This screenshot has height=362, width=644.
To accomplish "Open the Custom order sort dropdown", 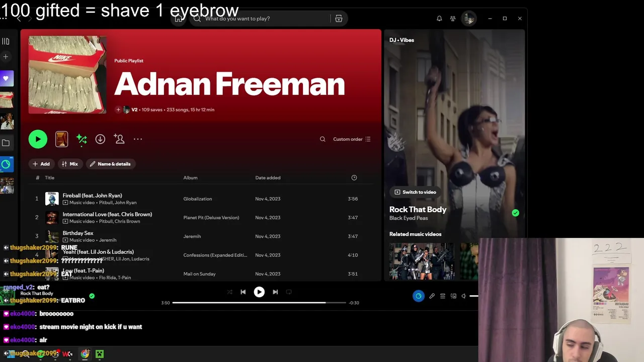I will click(x=352, y=139).
